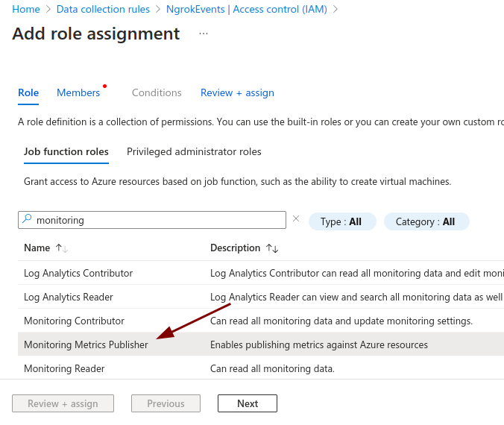The height and width of the screenshot is (425, 504).
Task: Open Data collection rules breadcrumb
Action: (103, 9)
